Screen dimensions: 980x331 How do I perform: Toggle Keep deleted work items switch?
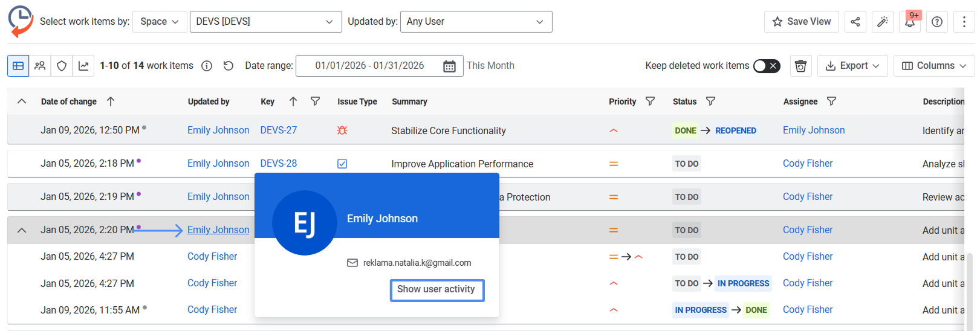point(767,66)
